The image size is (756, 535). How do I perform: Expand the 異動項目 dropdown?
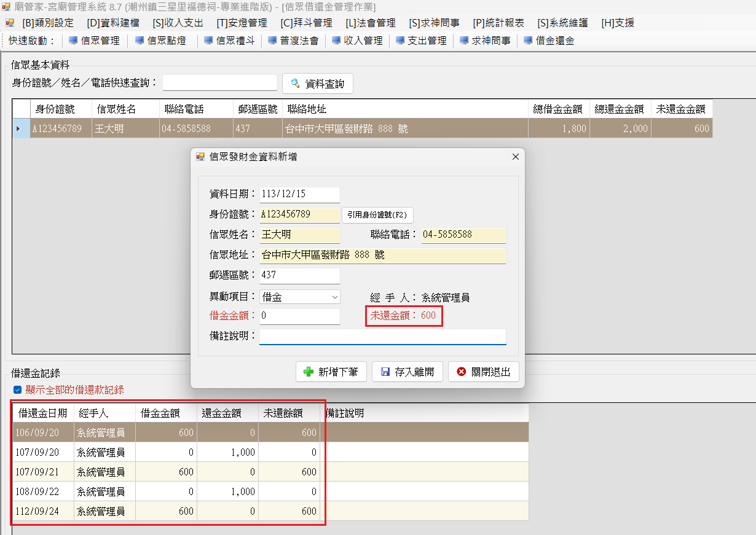334,297
